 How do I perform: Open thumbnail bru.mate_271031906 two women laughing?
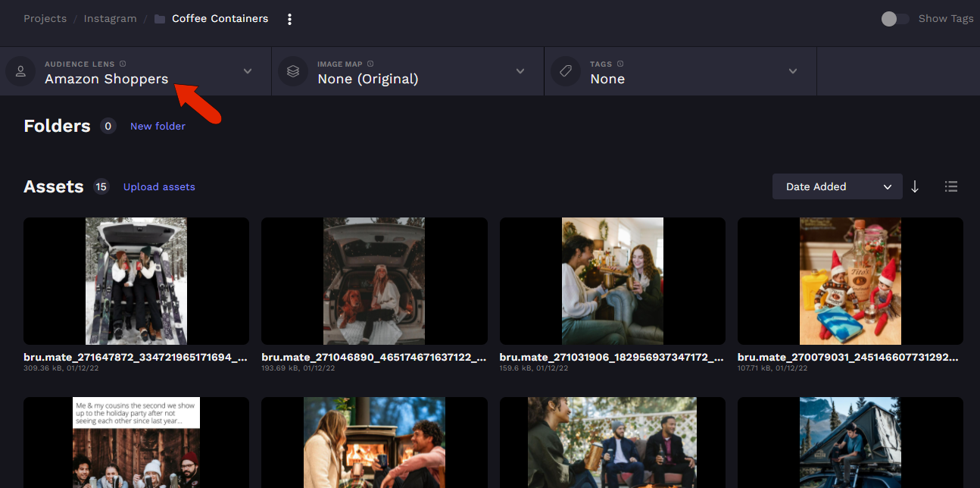pyautogui.click(x=613, y=281)
